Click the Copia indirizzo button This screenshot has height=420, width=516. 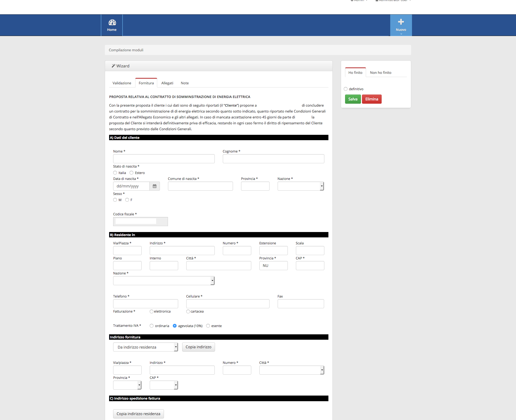198,347
